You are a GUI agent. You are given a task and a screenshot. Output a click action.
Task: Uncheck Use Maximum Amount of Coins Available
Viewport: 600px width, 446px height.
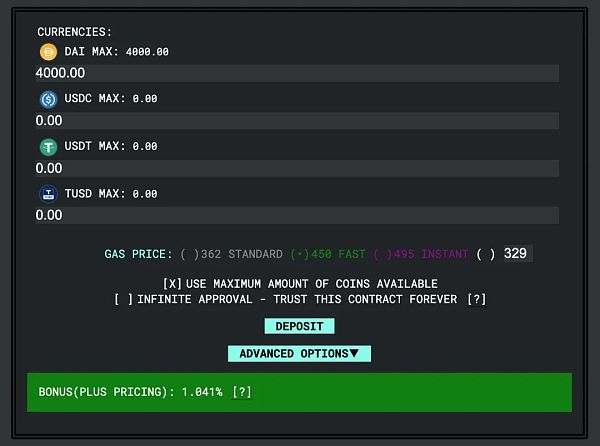(171, 284)
